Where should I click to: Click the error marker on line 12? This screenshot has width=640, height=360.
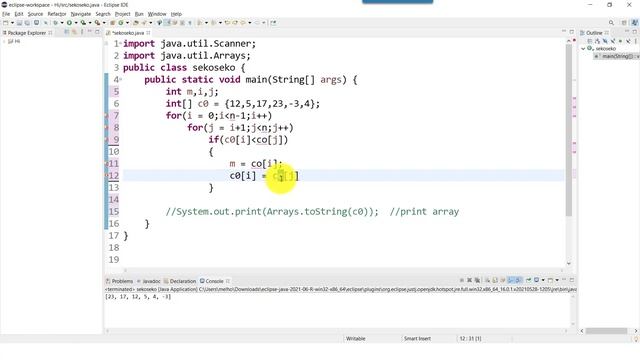pyautogui.click(x=107, y=176)
